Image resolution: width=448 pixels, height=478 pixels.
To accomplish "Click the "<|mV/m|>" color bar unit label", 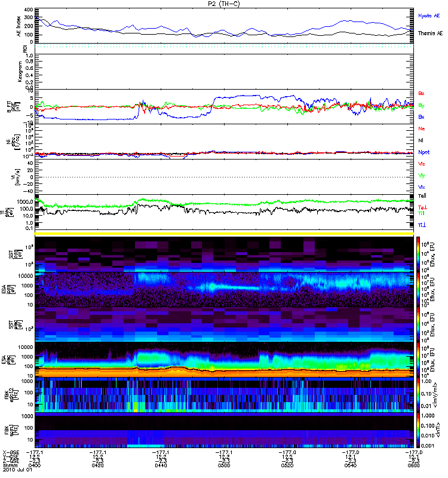I will 435,395.
